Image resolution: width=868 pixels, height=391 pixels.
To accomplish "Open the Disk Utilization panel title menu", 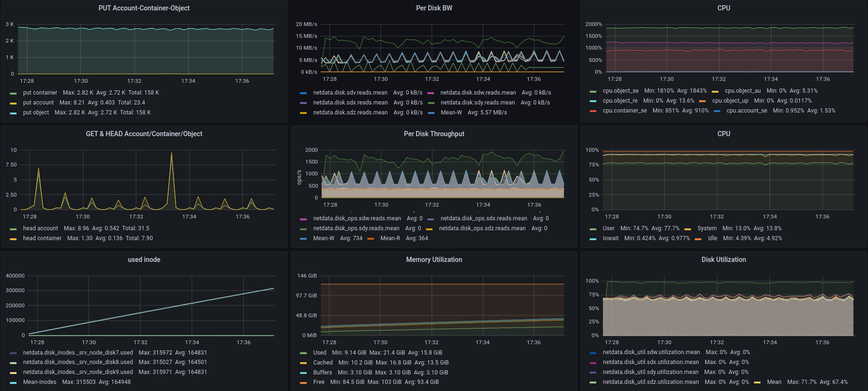I will tap(723, 260).
